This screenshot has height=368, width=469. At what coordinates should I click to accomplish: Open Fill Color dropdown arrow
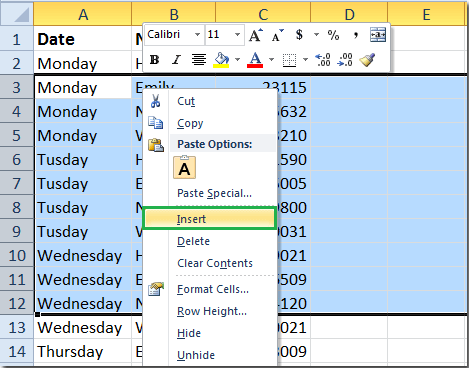[x=237, y=60]
